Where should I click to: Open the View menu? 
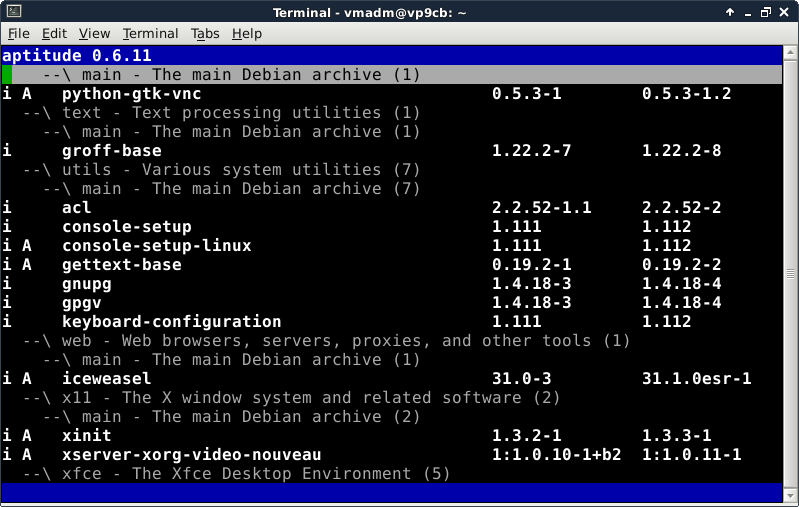(x=94, y=33)
